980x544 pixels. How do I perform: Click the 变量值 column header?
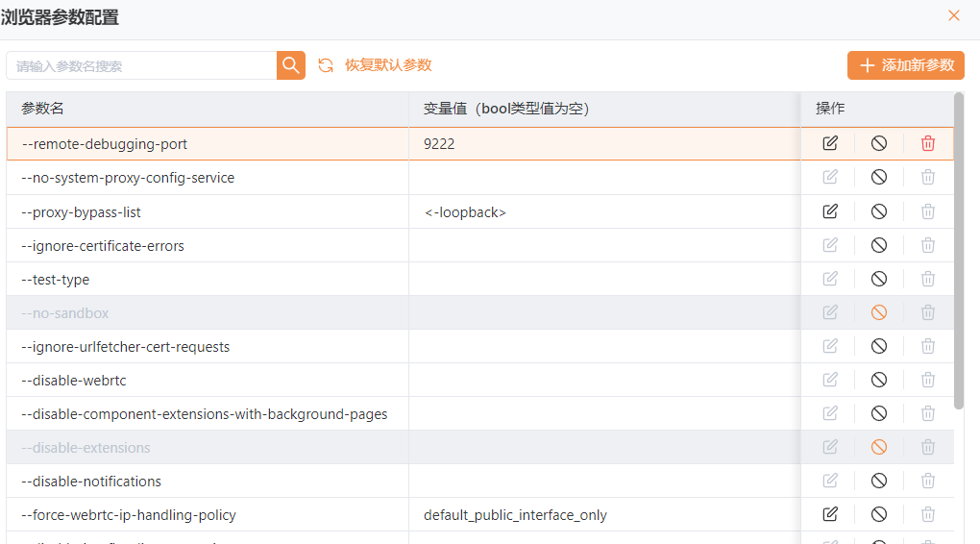(x=604, y=109)
